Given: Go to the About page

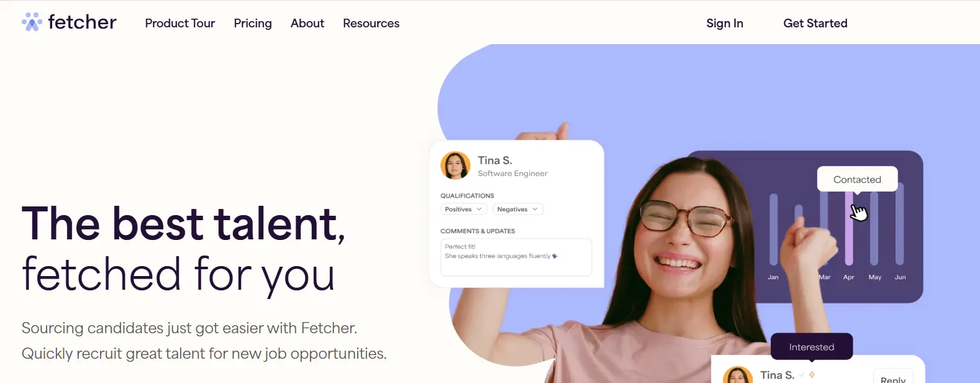Looking at the screenshot, I should coord(307,23).
